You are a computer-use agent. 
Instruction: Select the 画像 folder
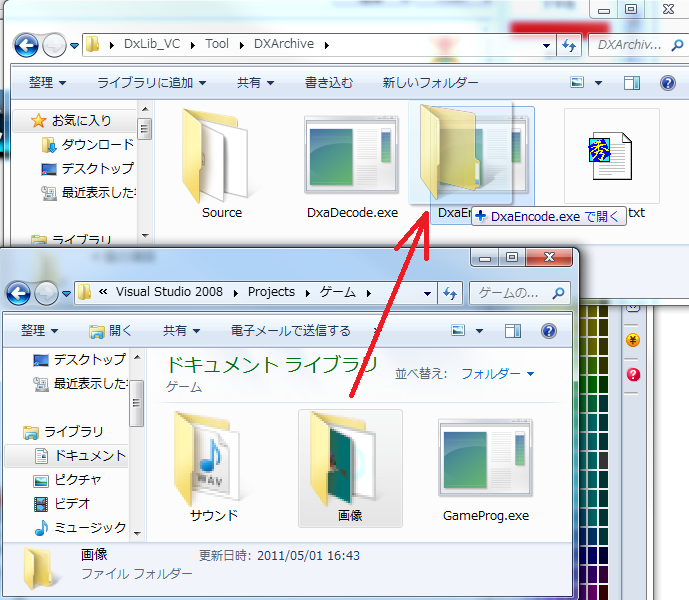[x=350, y=468]
